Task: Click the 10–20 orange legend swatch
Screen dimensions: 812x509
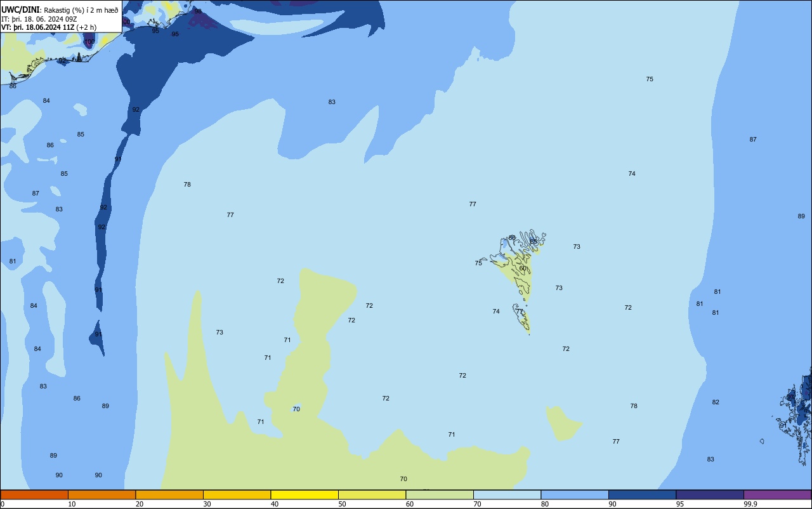Action: (x=101, y=494)
